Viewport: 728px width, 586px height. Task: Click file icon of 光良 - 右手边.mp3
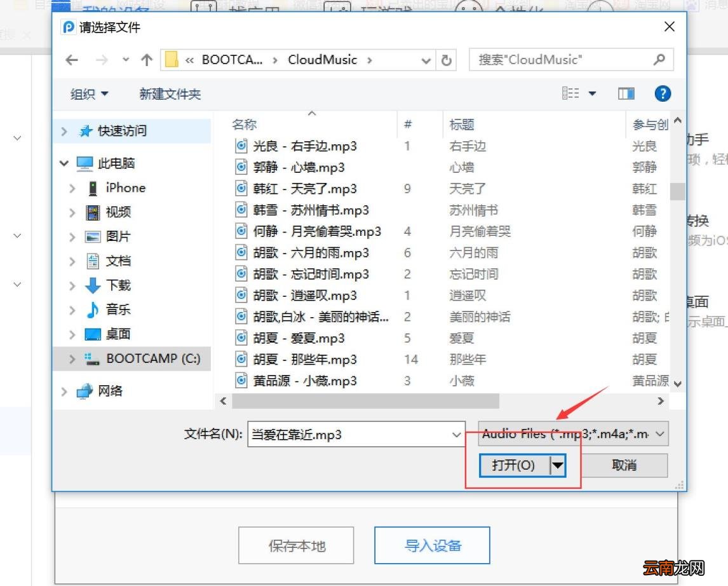(241, 146)
